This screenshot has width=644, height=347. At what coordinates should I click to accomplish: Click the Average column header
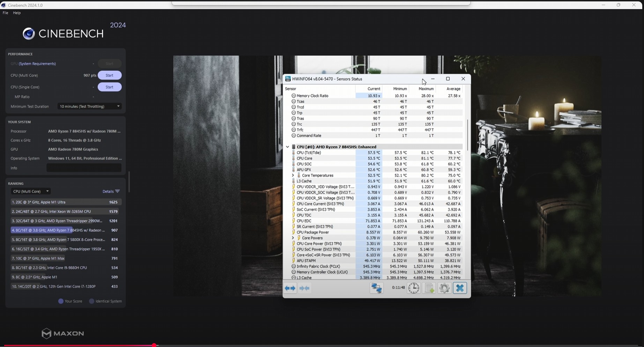(x=449, y=89)
